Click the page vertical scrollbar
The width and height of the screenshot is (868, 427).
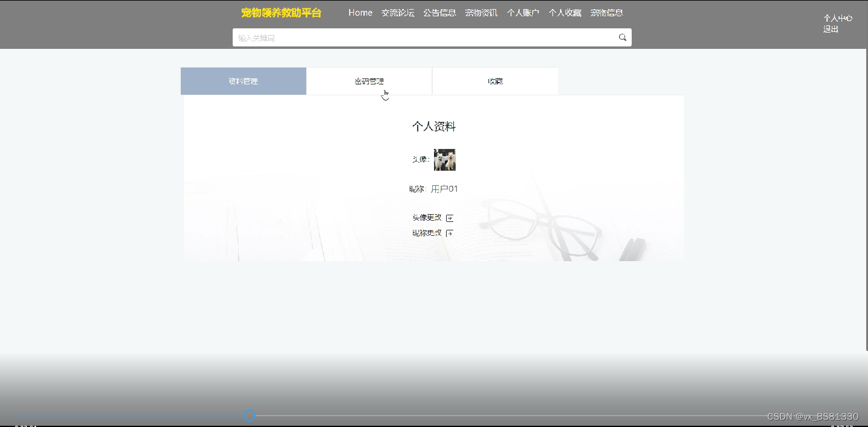[x=866, y=199]
